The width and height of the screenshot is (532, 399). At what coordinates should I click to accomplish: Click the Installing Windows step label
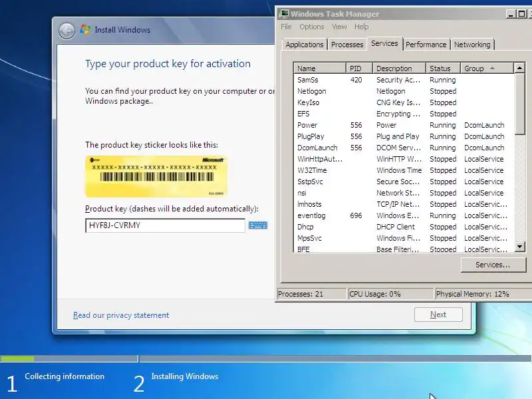(185, 376)
